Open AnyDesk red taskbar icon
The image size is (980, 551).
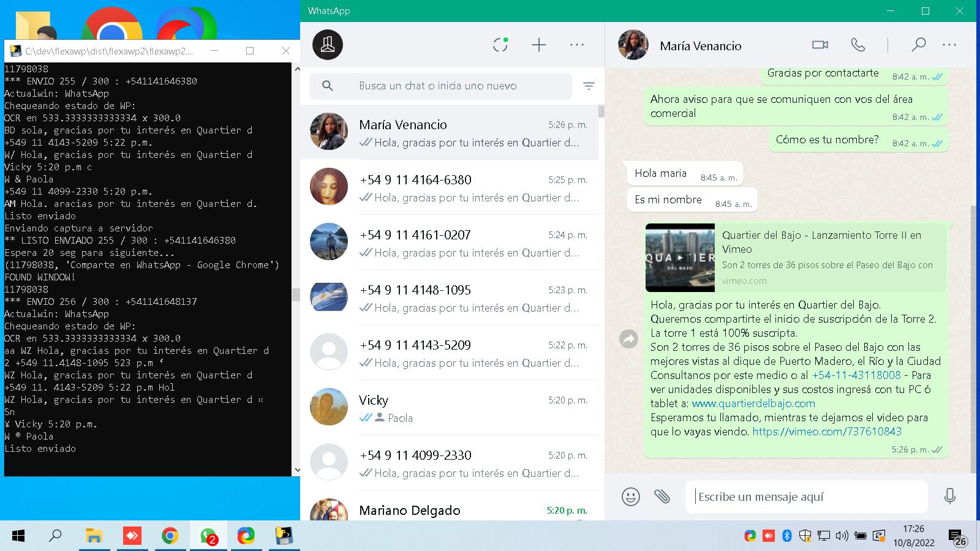click(x=132, y=536)
